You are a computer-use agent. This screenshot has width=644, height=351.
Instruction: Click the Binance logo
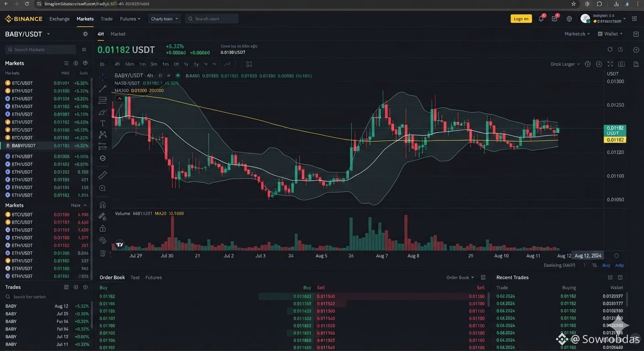24,19
